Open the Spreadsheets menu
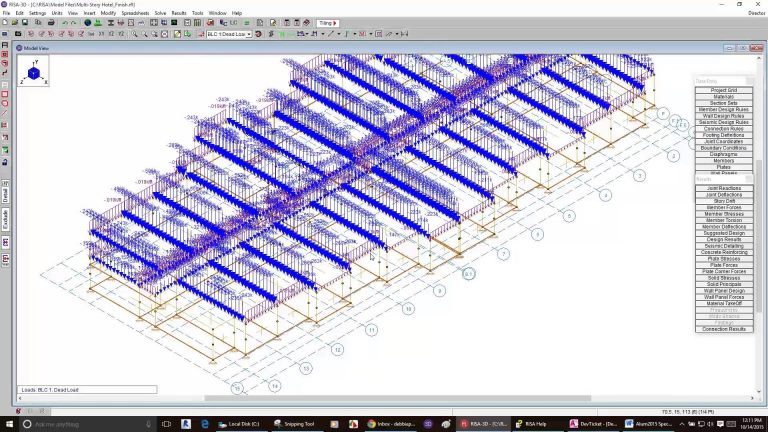 click(136, 13)
